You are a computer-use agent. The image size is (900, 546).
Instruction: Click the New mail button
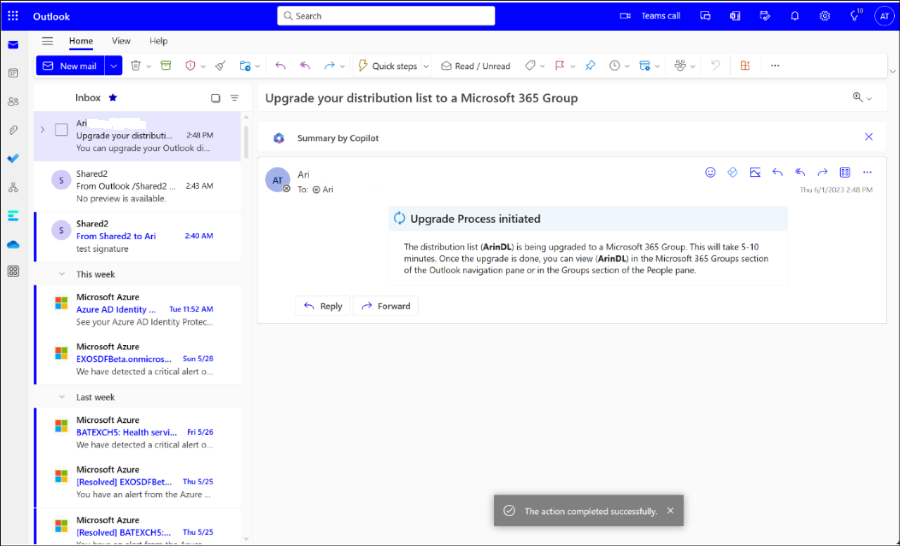coord(70,66)
